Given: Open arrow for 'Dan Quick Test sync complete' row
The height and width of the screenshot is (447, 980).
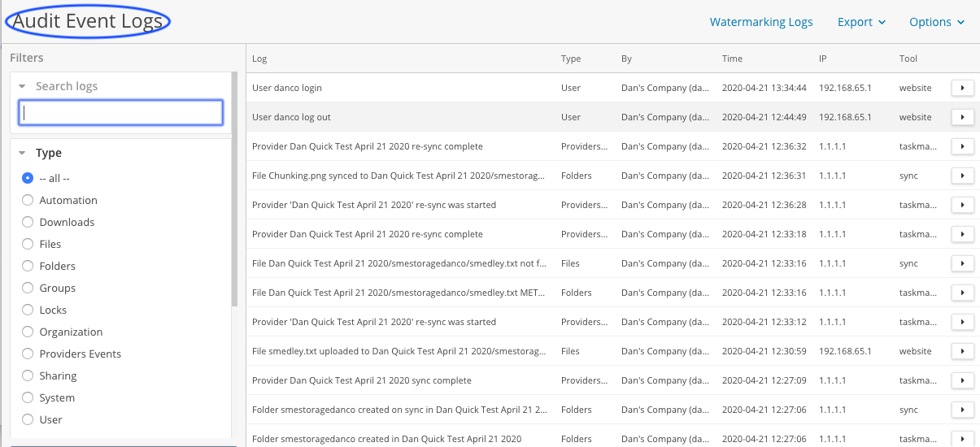Looking at the screenshot, I should (x=962, y=380).
